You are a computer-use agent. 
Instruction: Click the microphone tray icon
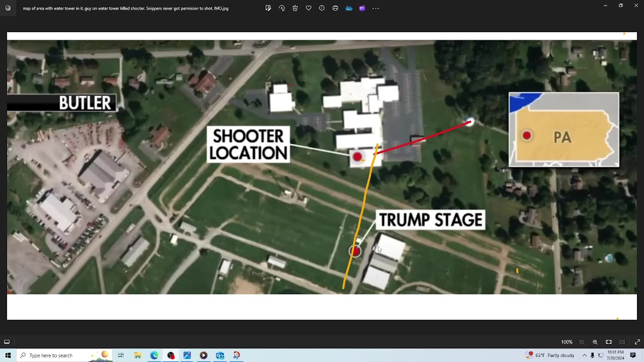coord(592,355)
